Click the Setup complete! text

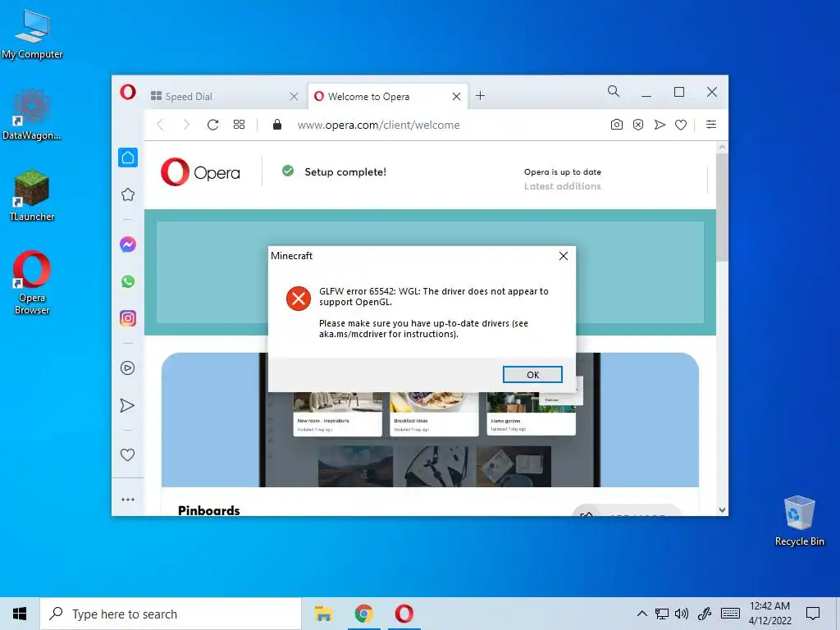point(345,172)
